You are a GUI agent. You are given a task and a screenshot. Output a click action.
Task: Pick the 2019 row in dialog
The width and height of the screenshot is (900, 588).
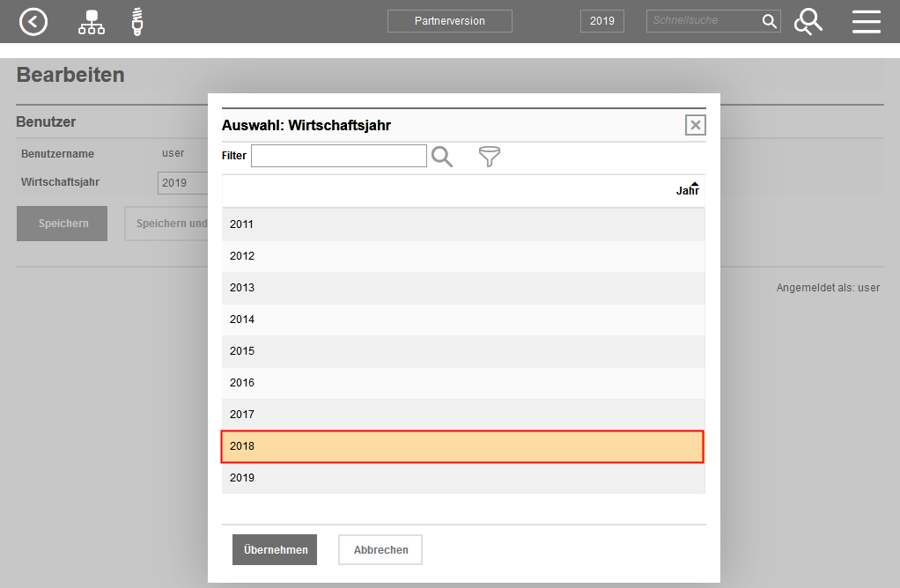[x=462, y=478]
